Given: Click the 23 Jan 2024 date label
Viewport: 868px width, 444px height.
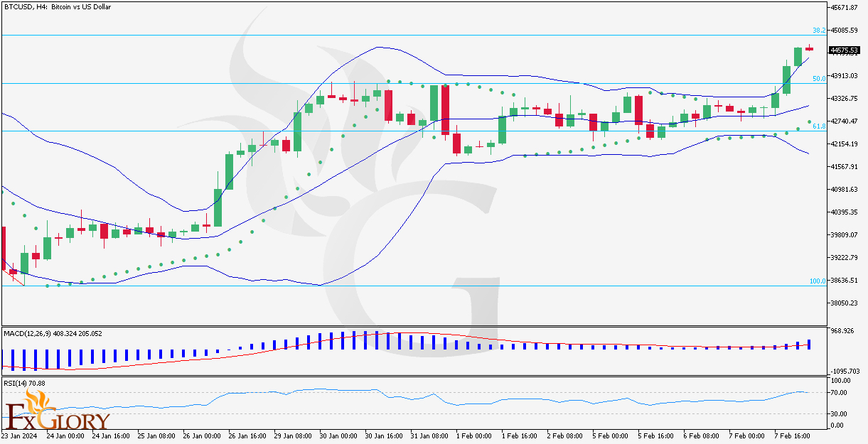Looking at the screenshot, I should coord(19,437).
